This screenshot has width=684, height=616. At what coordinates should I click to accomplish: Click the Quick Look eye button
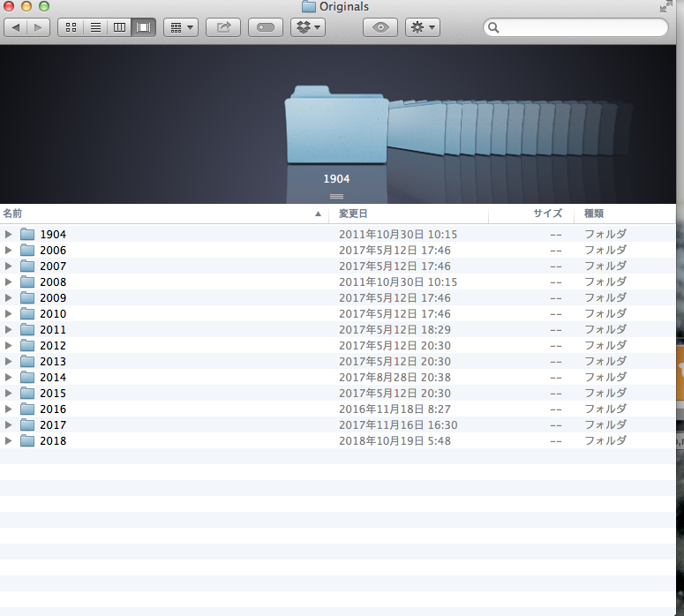(x=380, y=27)
